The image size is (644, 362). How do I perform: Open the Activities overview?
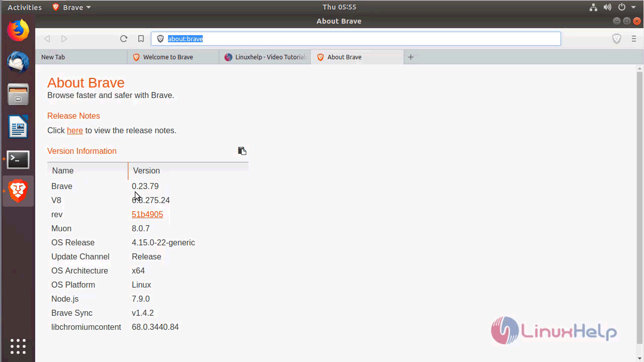[x=25, y=7]
